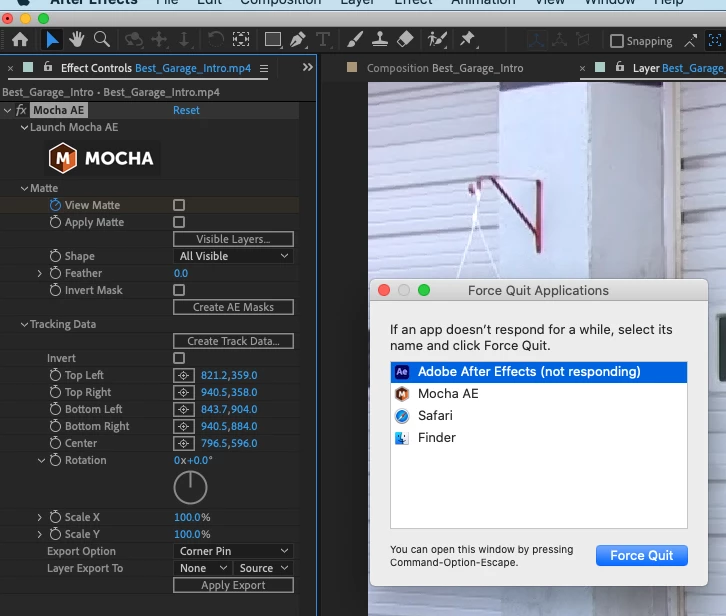Click the Rotation angle dial control
Image resolution: width=726 pixels, height=616 pixels.
(x=190, y=488)
